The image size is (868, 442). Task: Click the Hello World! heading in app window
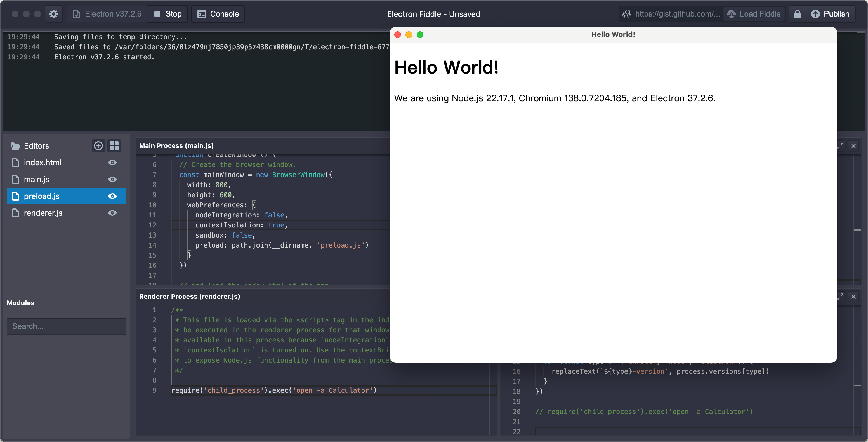coord(446,67)
